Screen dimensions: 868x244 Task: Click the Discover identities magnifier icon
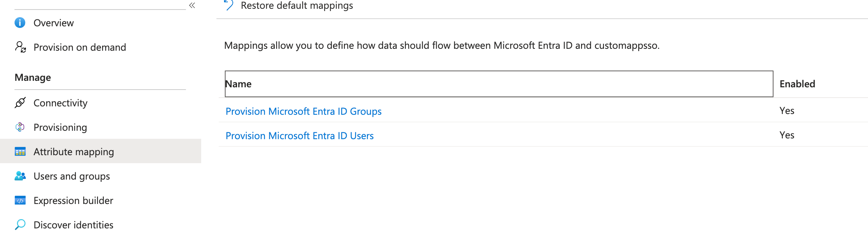(x=20, y=225)
